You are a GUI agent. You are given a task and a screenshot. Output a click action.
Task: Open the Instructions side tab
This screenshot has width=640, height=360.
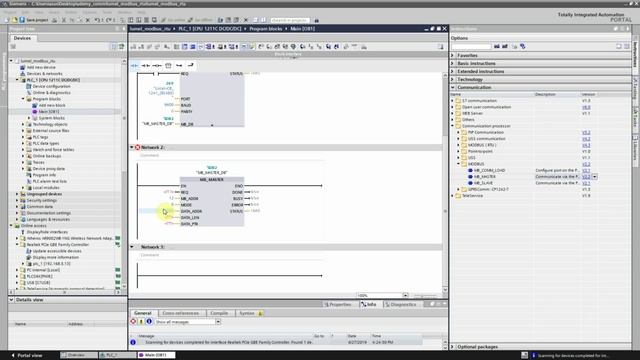click(636, 54)
